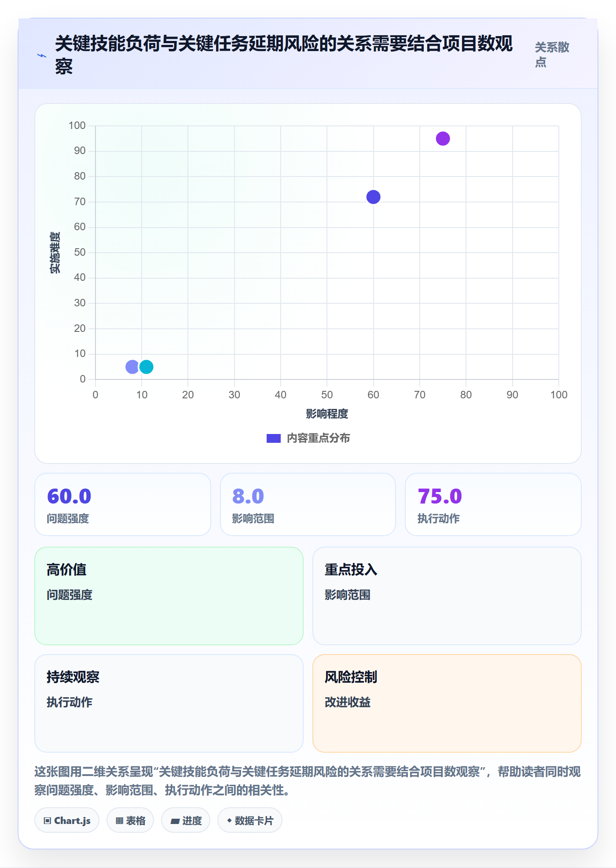Click 影响范围 text inside the 重点投入 card

348,595
